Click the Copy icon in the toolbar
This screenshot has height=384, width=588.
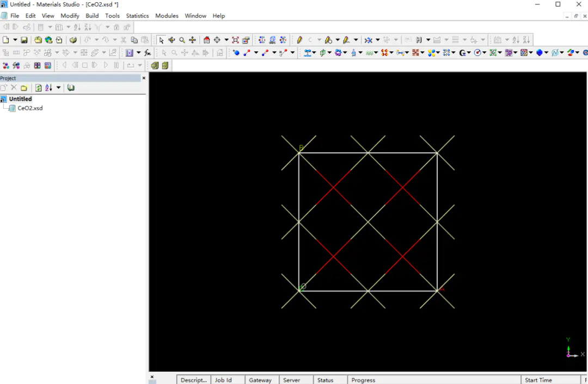pos(134,40)
